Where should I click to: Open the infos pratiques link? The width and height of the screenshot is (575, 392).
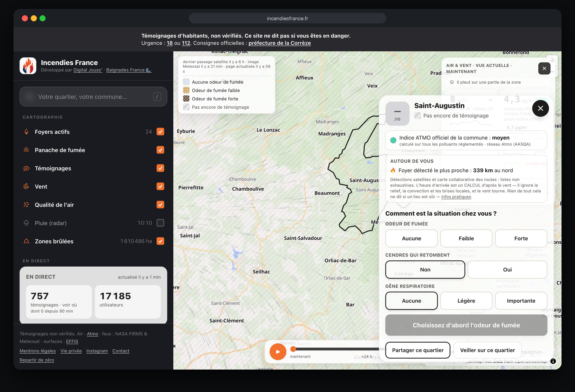click(x=456, y=197)
